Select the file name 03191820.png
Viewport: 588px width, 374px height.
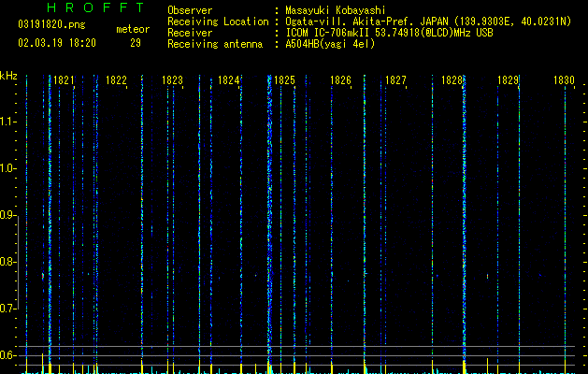coord(51,24)
